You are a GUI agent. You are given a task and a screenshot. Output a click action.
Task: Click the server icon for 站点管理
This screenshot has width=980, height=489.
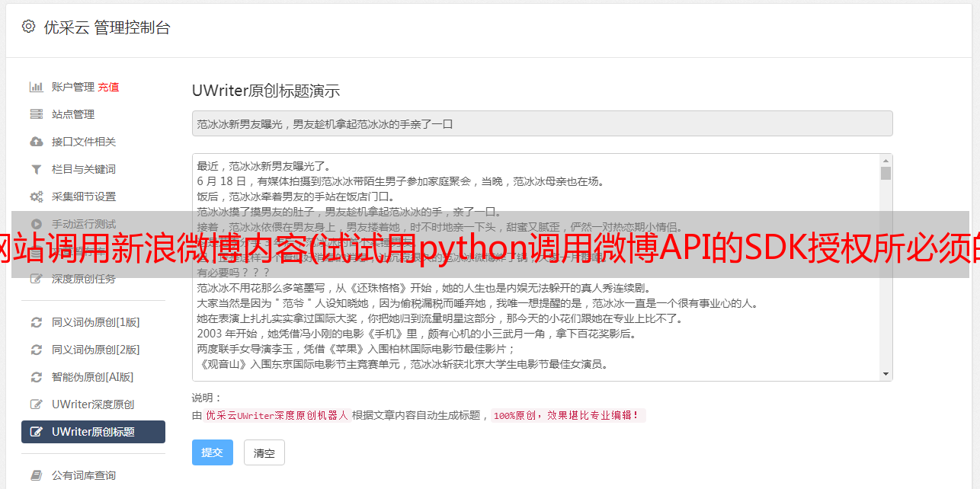click(36, 114)
